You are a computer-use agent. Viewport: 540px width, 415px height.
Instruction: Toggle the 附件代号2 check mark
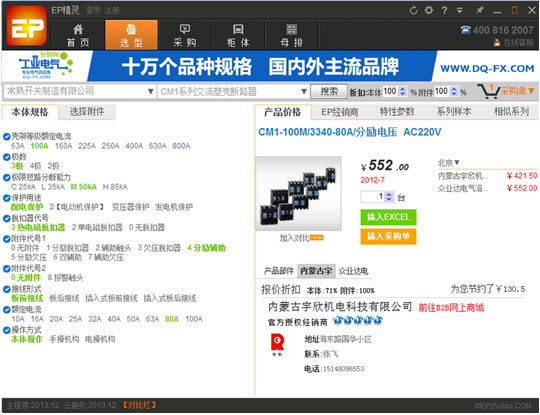coord(6,269)
